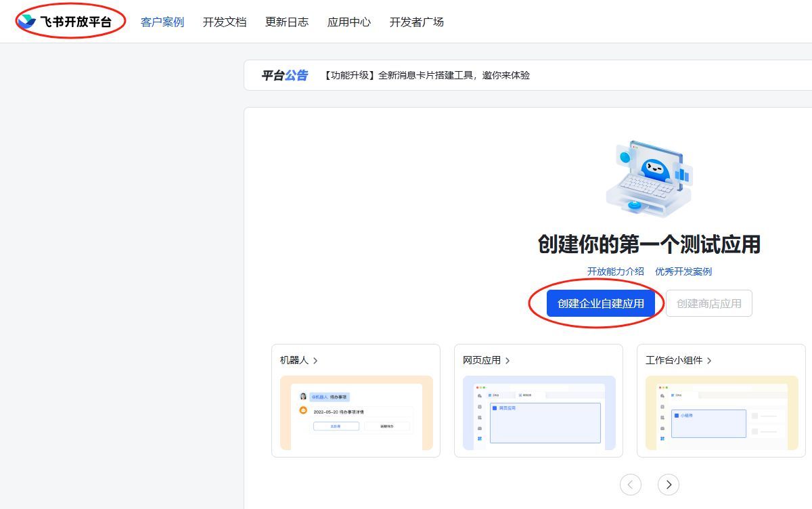
Task: Open 更新日志 from the top navigation
Action: 287,22
